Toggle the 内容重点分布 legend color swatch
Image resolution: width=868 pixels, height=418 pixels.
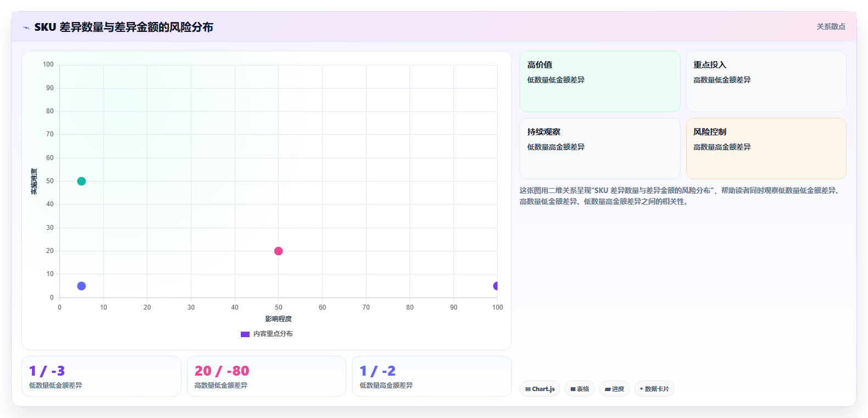pyautogui.click(x=245, y=334)
